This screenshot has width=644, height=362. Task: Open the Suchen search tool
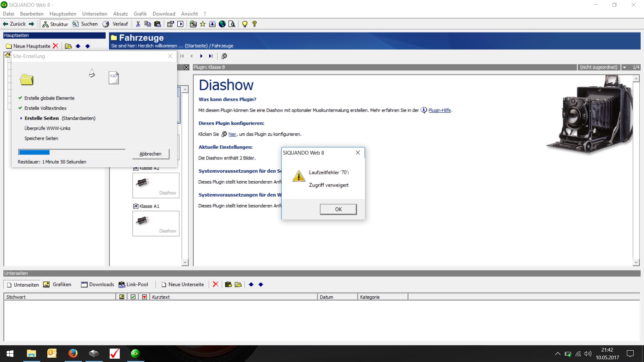[x=85, y=24]
